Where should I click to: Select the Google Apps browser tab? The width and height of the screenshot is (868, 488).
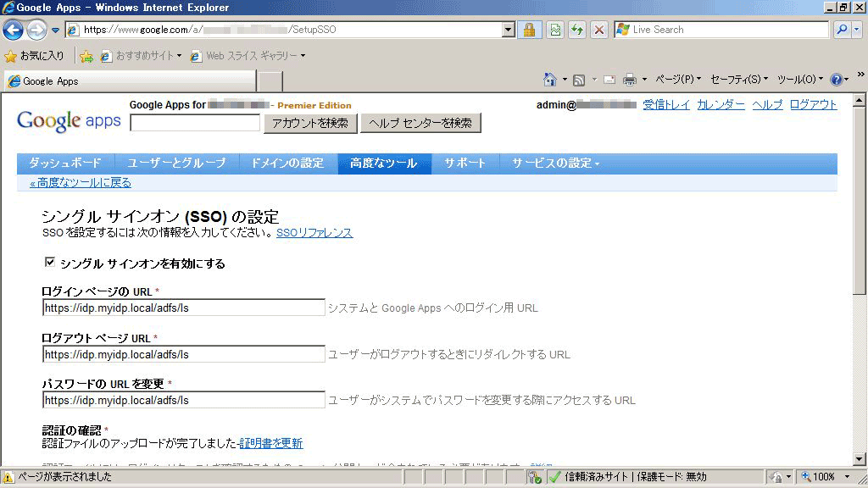point(130,81)
